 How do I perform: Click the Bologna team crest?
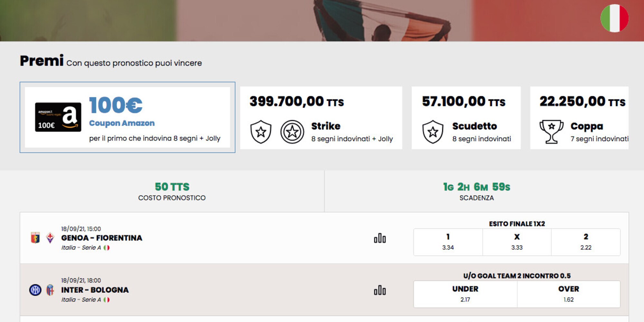pos(50,290)
